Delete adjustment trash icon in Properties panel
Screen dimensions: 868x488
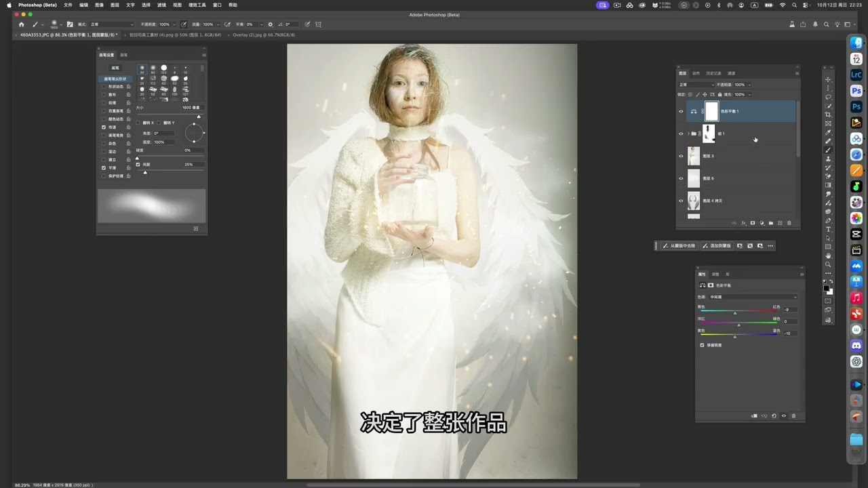(x=793, y=415)
